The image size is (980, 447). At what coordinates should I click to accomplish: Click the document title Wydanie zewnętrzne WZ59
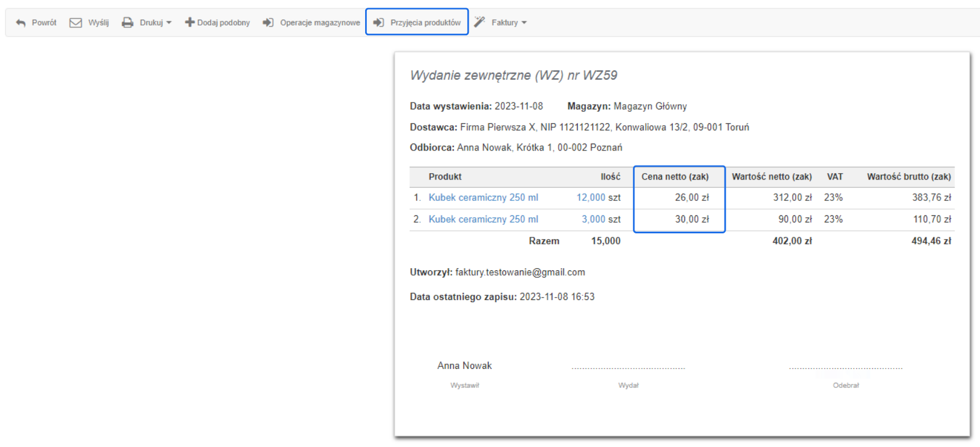pyautogui.click(x=513, y=75)
